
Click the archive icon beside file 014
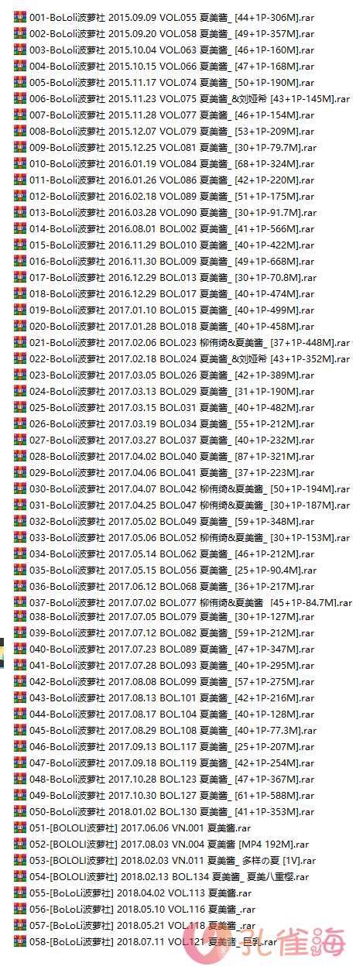20,228
